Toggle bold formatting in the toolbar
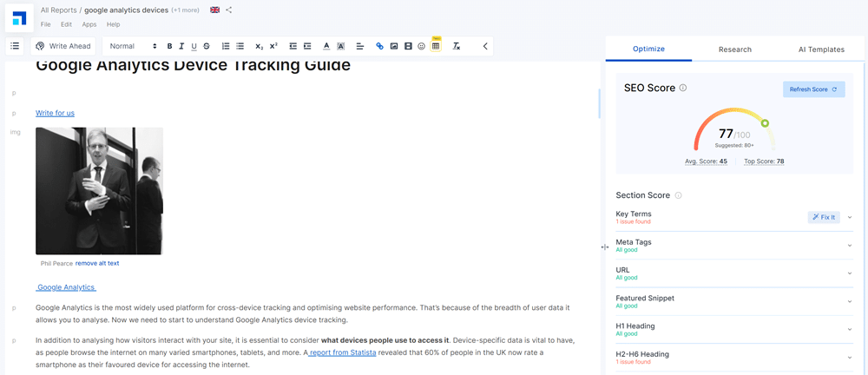 coord(169,46)
